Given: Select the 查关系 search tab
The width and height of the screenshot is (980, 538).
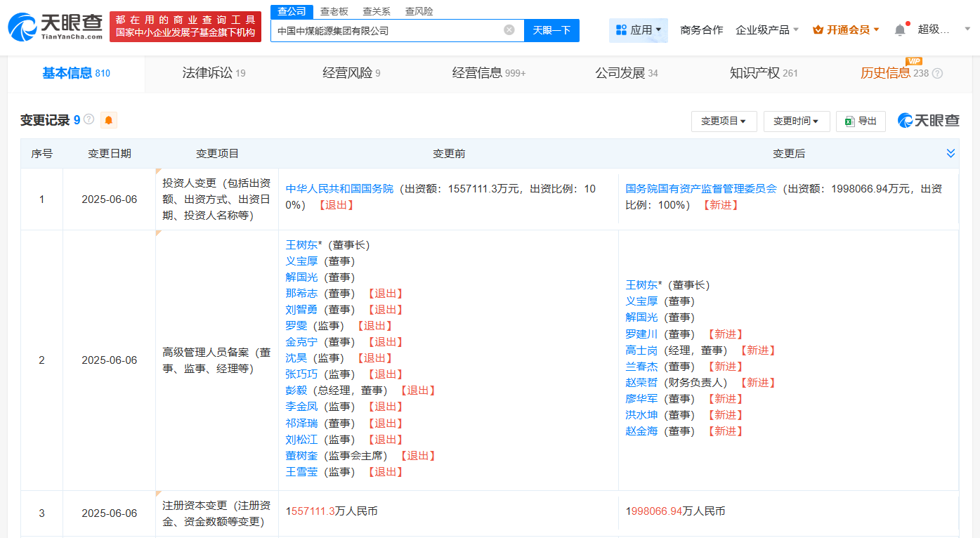Looking at the screenshot, I should (x=377, y=11).
